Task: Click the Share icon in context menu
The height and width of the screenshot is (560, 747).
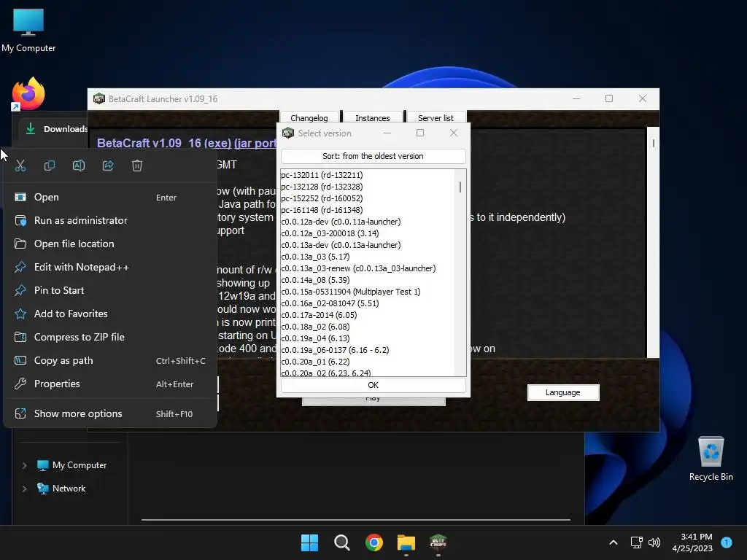Action: pyautogui.click(x=108, y=166)
